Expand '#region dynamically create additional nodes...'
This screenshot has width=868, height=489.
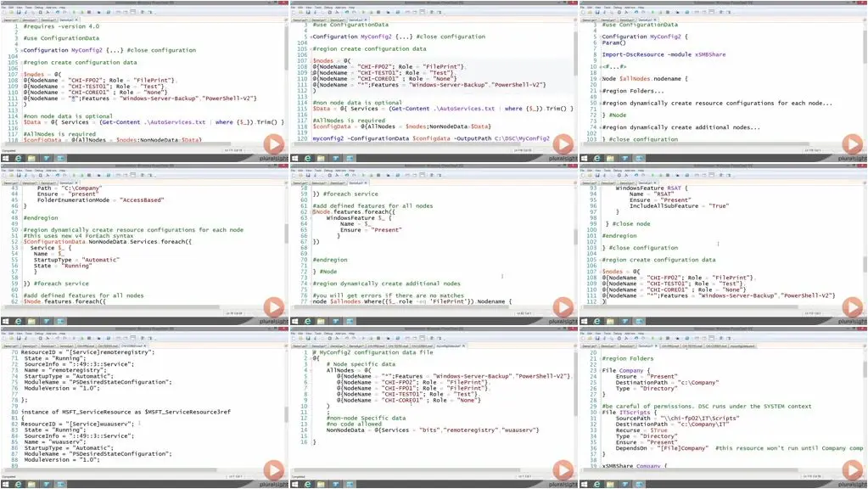tap(599, 126)
